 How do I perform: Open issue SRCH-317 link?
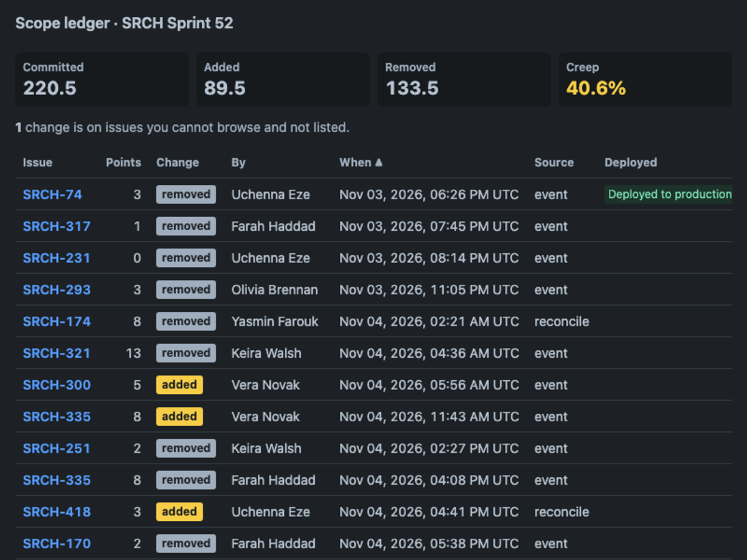(x=57, y=226)
